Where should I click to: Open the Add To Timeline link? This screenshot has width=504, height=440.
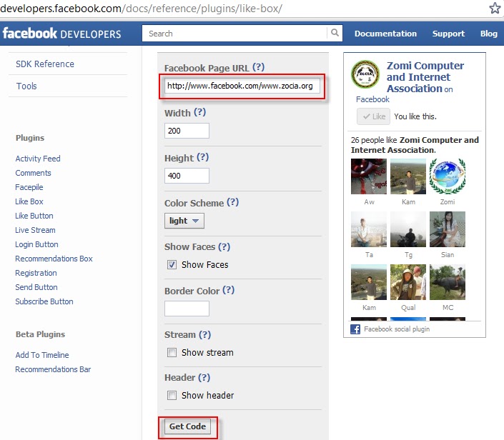42,355
